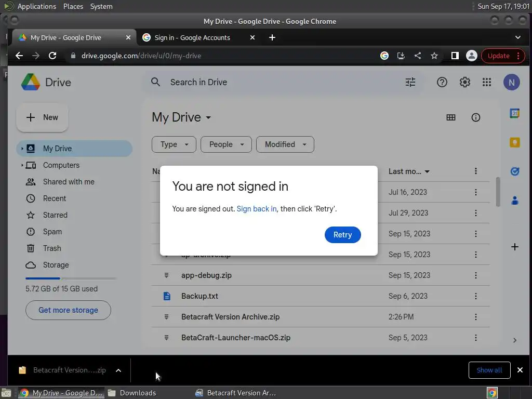Open column header more options icon
The height and width of the screenshot is (399, 532).
pyautogui.click(x=476, y=171)
